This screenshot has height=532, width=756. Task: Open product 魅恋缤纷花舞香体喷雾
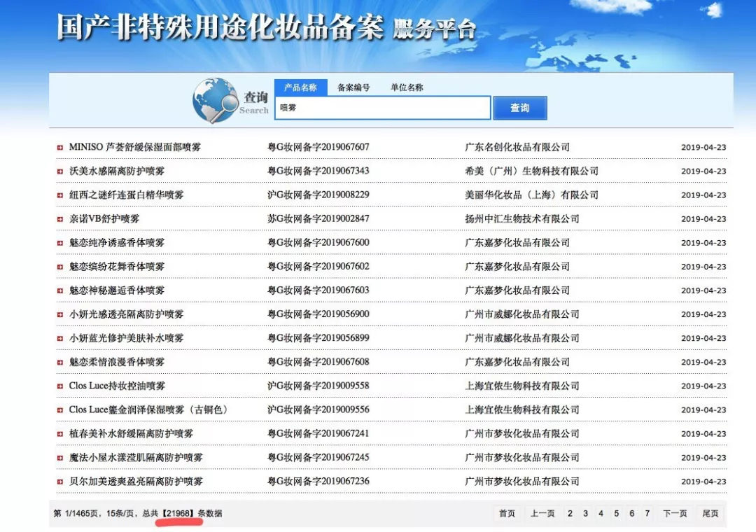point(117,266)
